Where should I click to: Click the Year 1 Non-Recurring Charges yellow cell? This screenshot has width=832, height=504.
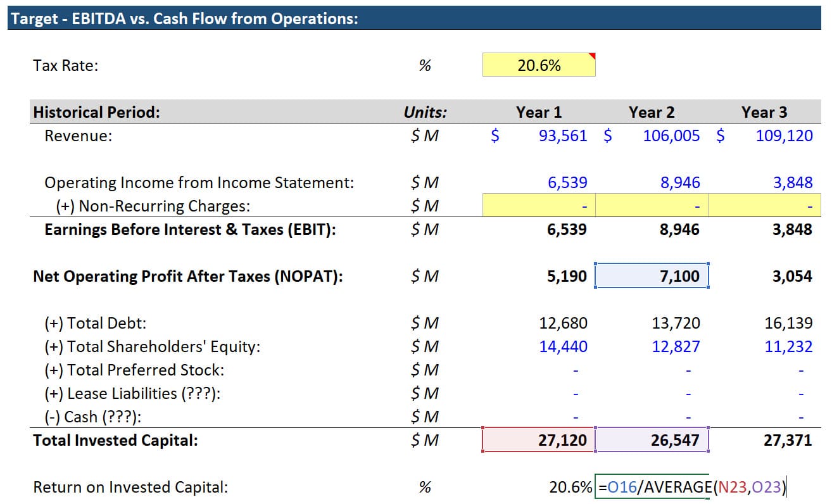point(538,205)
